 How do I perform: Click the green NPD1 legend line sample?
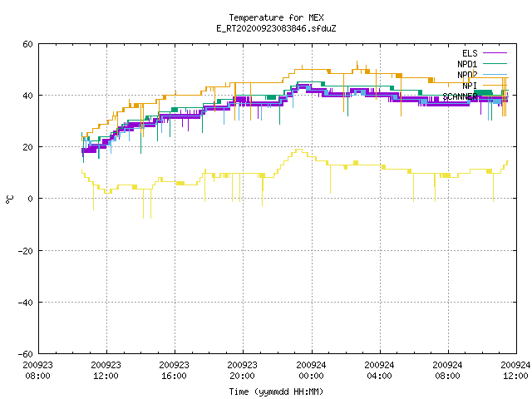click(495, 63)
